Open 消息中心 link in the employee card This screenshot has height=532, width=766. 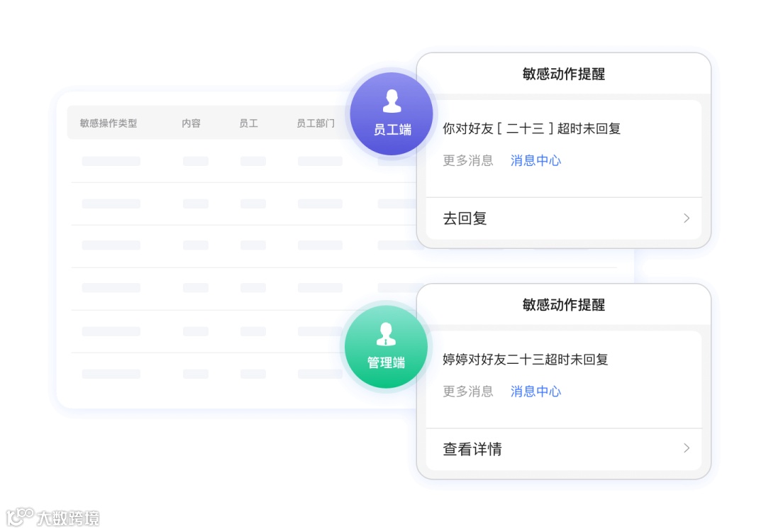pos(535,160)
